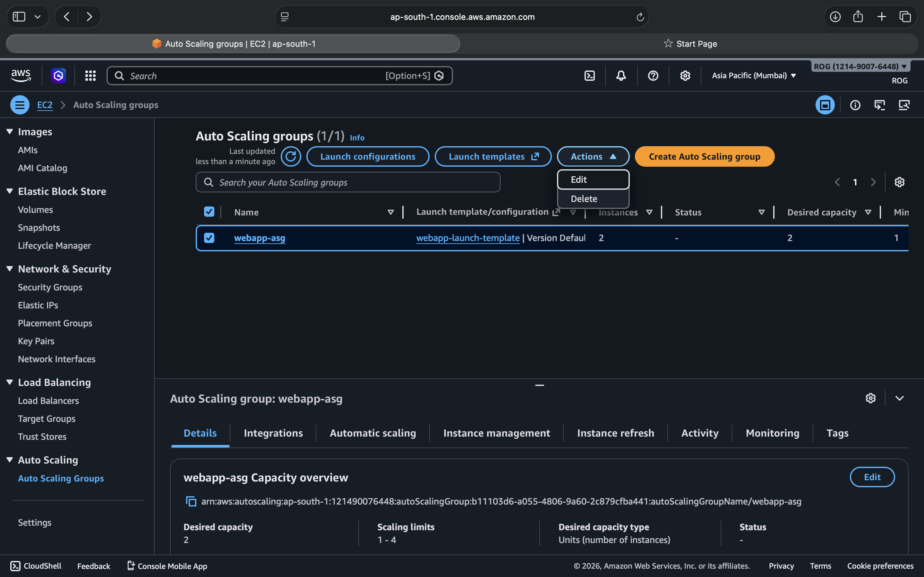The image size is (924, 577).
Task: Open the webapp-launch-template link
Action: pyautogui.click(x=467, y=238)
